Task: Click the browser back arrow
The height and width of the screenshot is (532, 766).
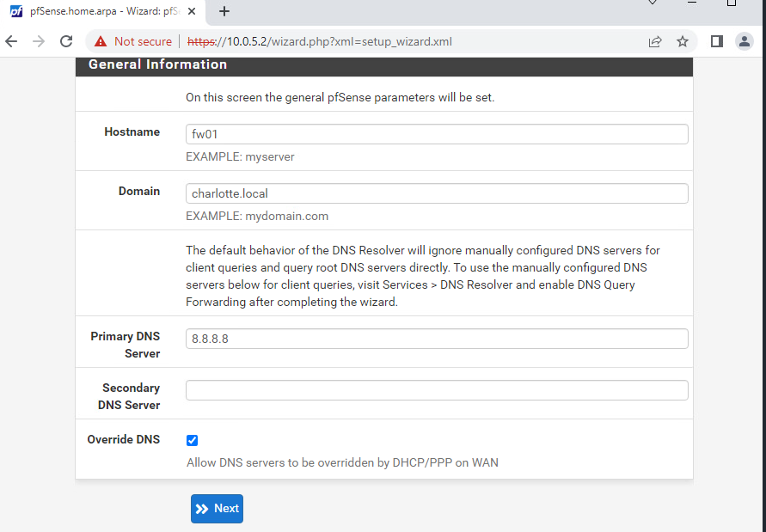Action: (x=11, y=41)
